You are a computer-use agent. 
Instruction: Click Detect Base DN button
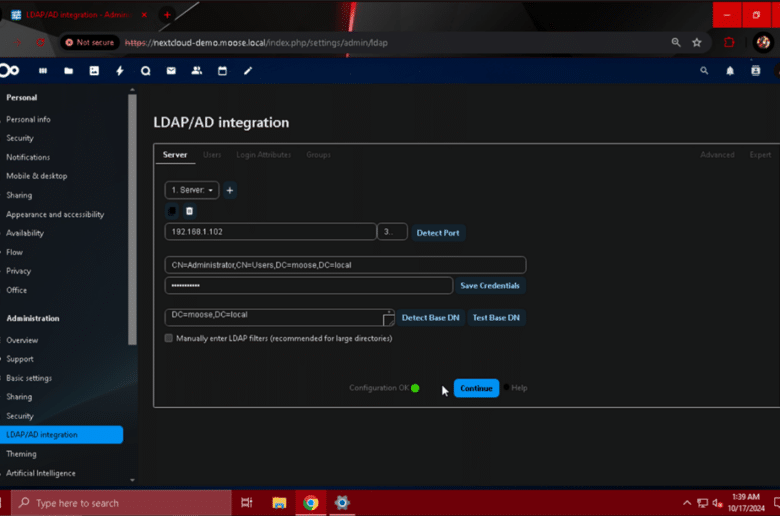point(431,317)
